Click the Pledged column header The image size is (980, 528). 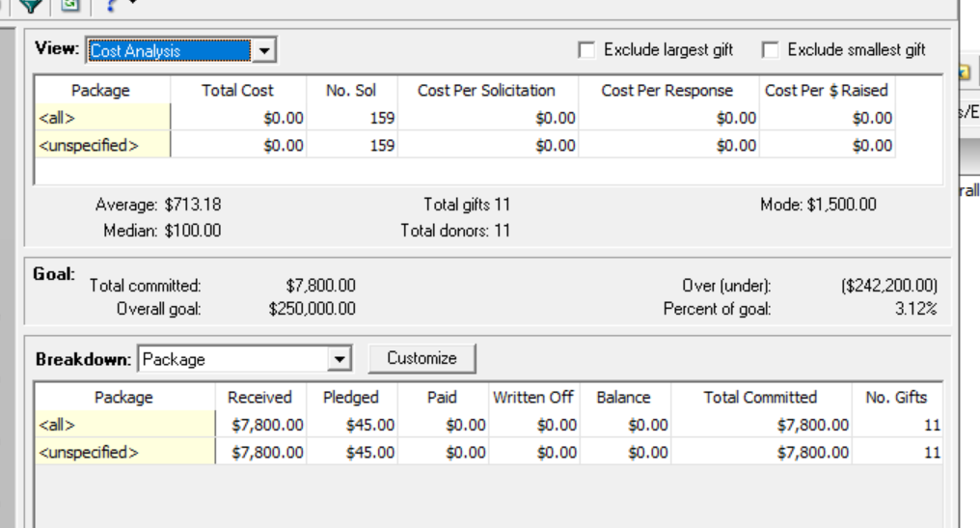coord(351,398)
